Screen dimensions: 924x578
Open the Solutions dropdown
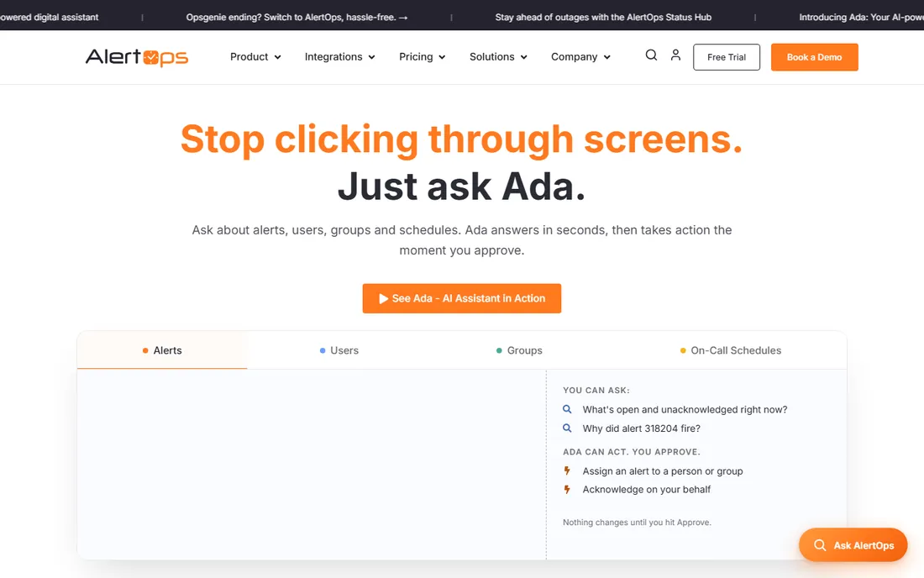tap(498, 57)
